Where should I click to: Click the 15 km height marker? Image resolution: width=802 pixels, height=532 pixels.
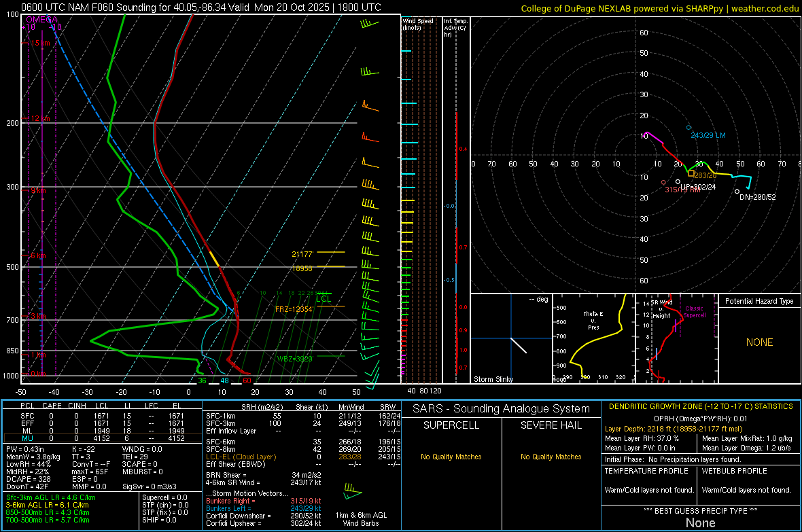coord(40,43)
